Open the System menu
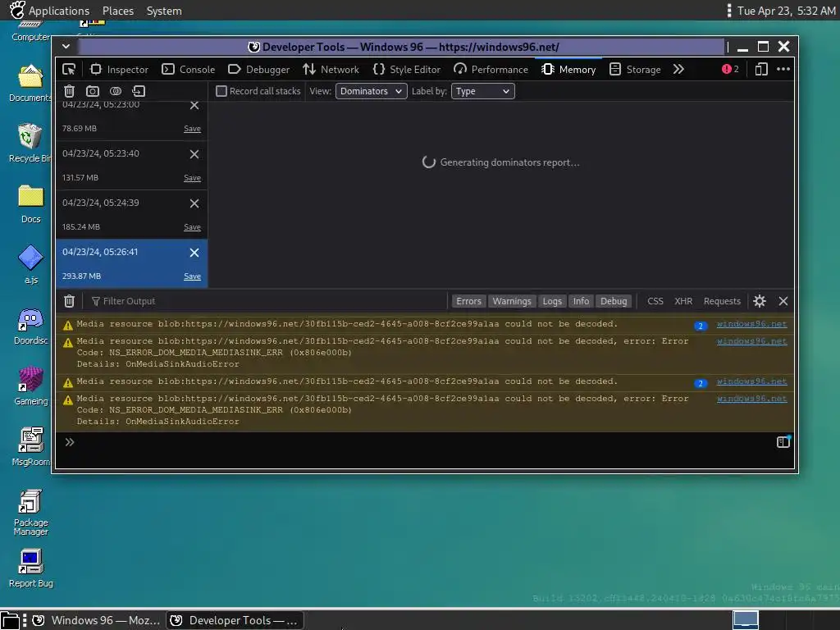The image size is (840, 630). pyautogui.click(x=164, y=11)
